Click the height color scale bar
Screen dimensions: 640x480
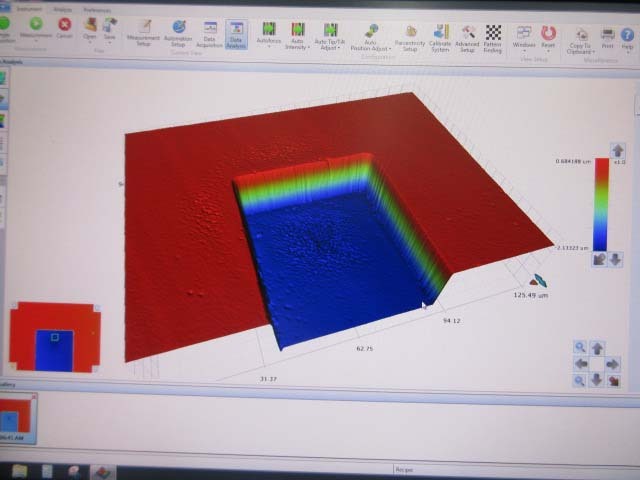pos(601,204)
